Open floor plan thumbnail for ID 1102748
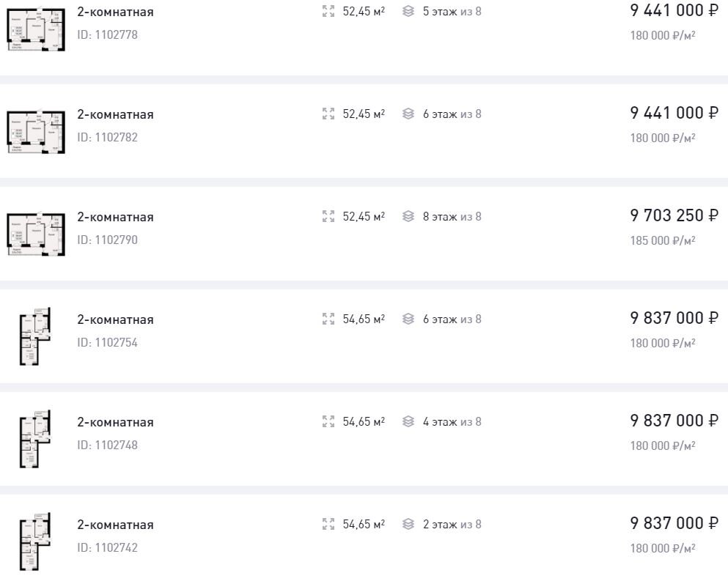 click(x=34, y=439)
